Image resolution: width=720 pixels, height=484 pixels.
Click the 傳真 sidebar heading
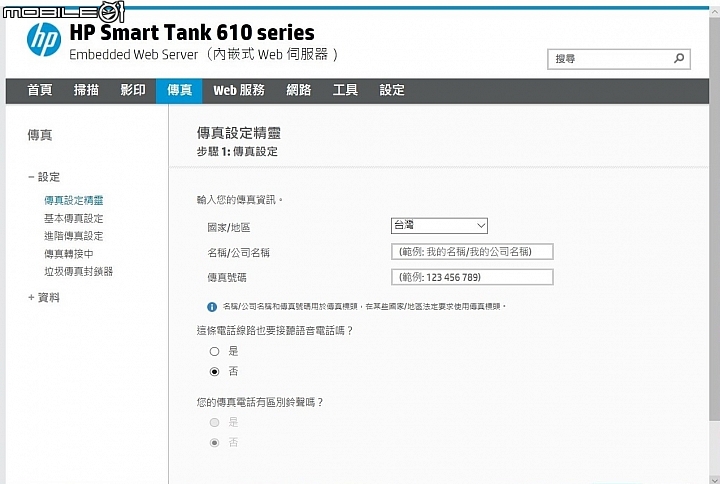(x=40, y=135)
